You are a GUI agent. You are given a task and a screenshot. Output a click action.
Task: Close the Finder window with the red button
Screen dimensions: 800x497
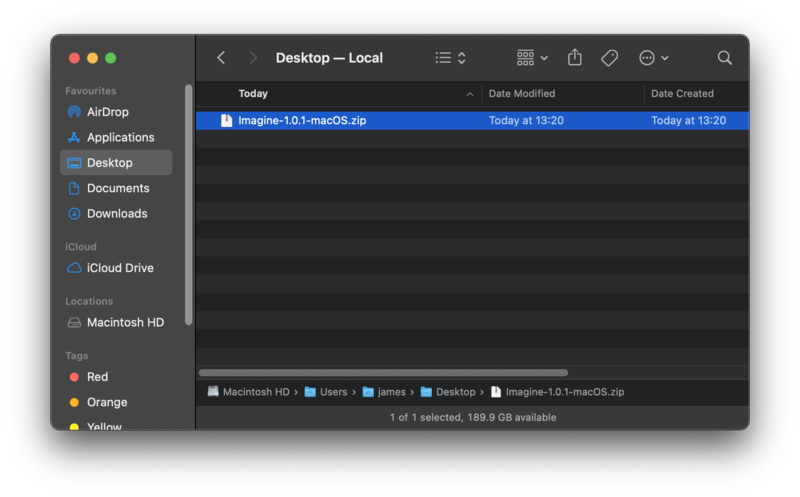(74, 58)
